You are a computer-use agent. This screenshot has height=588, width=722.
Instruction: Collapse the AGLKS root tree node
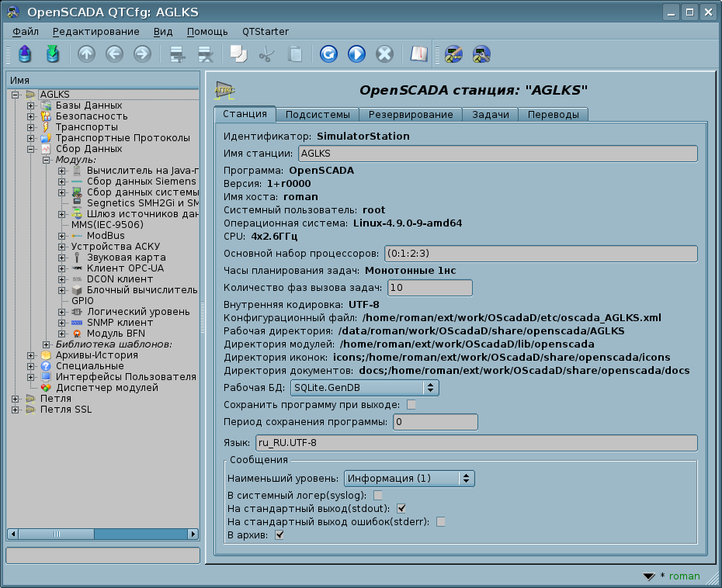coord(16,95)
